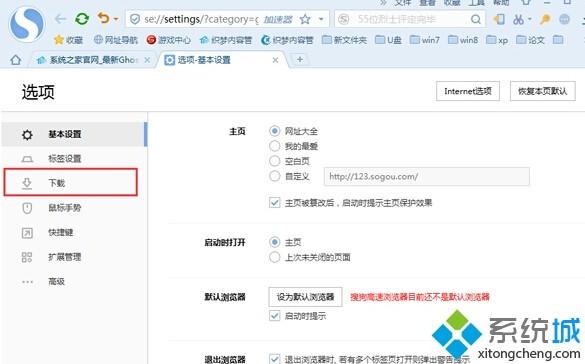Open the 收藏 menu in the menu bar
Viewport: 585px width, 364px height.
click(452, 3)
